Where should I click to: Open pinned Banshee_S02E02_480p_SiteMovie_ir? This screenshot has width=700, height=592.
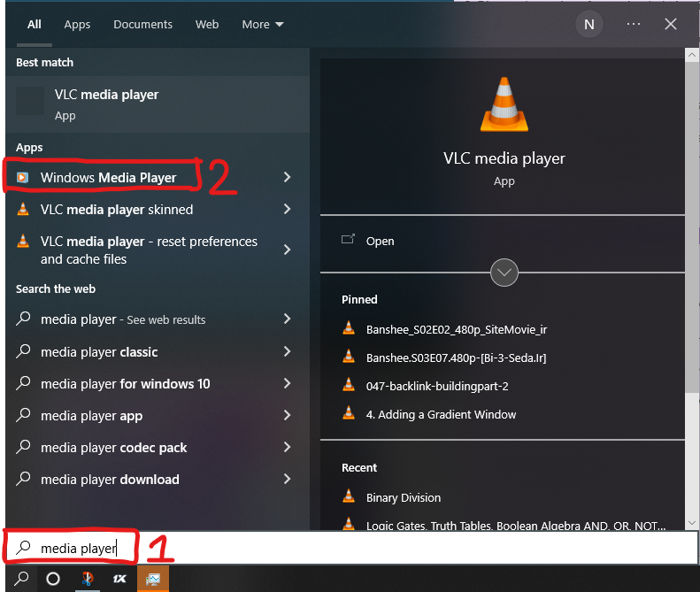[x=457, y=329]
